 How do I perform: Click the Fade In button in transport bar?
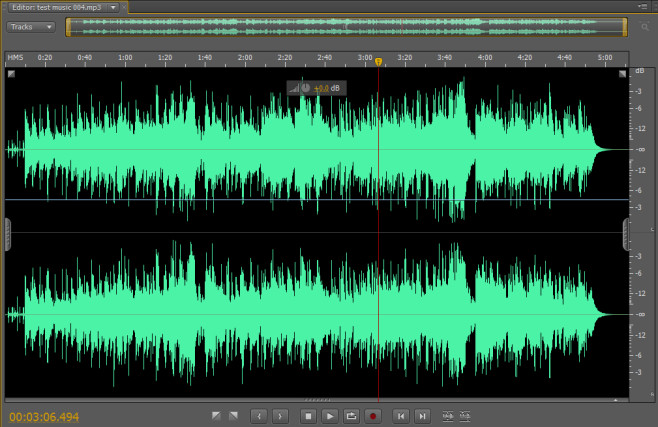216,416
